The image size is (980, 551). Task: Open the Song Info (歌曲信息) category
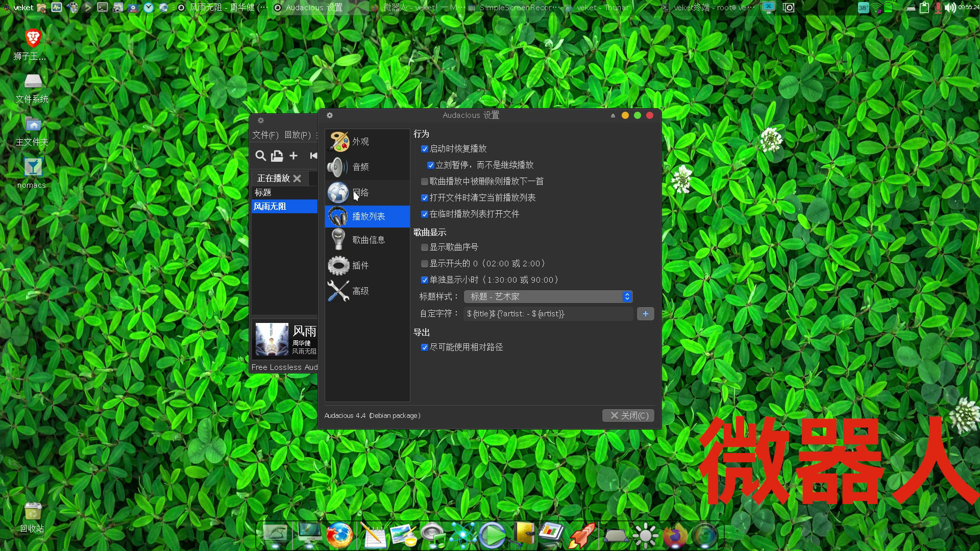tap(367, 240)
